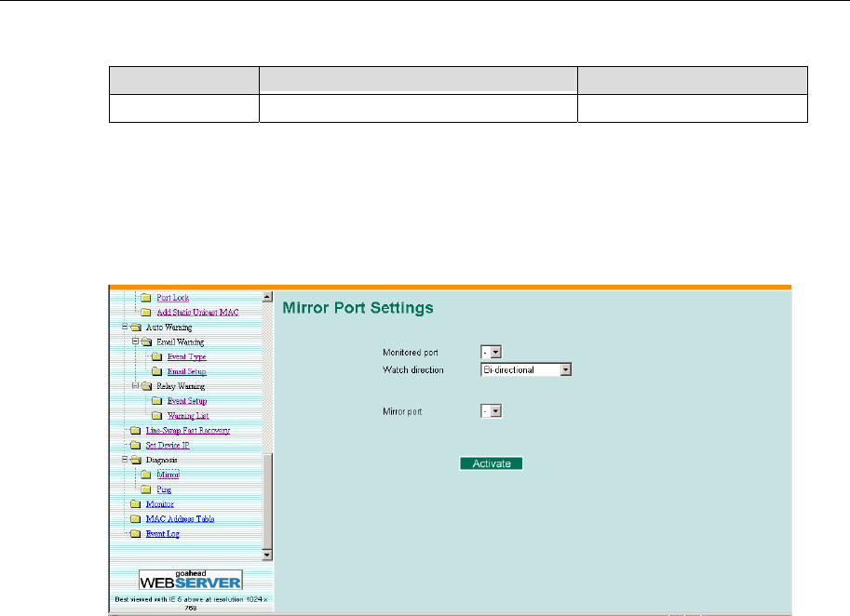Click the Ping folder icon
The width and height of the screenshot is (850, 616).
[x=146, y=489]
